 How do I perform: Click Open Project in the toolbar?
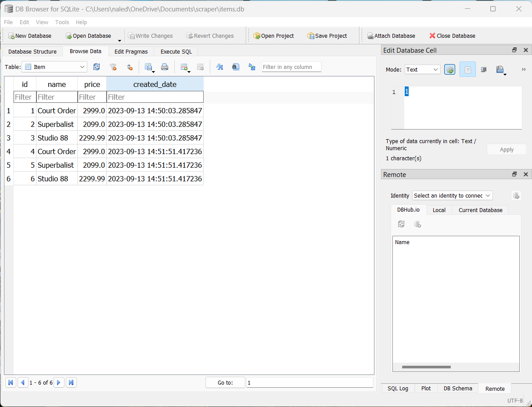pyautogui.click(x=273, y=36)
